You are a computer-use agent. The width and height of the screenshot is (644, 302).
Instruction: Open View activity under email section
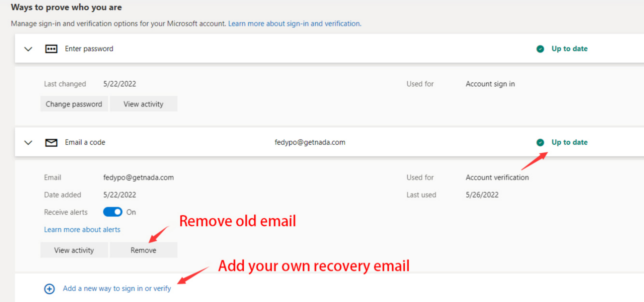(x=74, y=250)
